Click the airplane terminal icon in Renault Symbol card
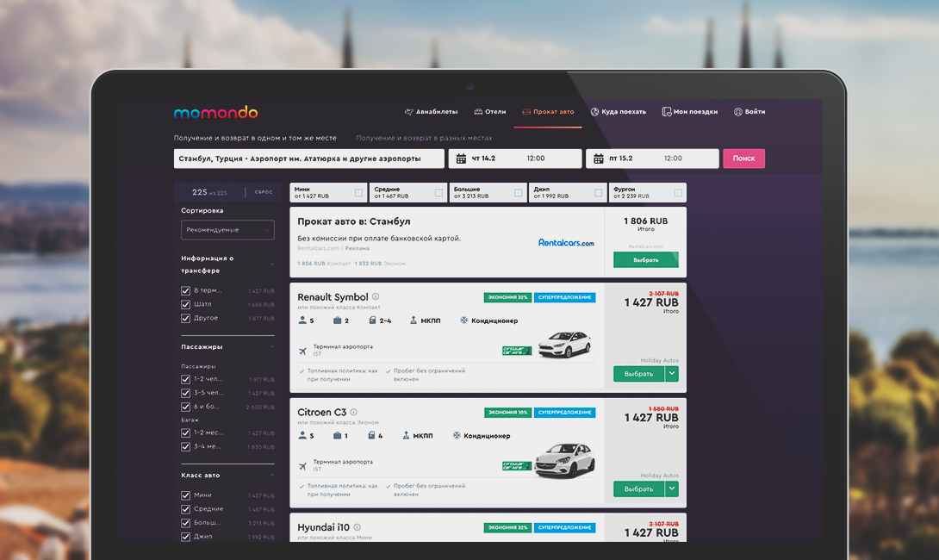 tap(302, 351)
